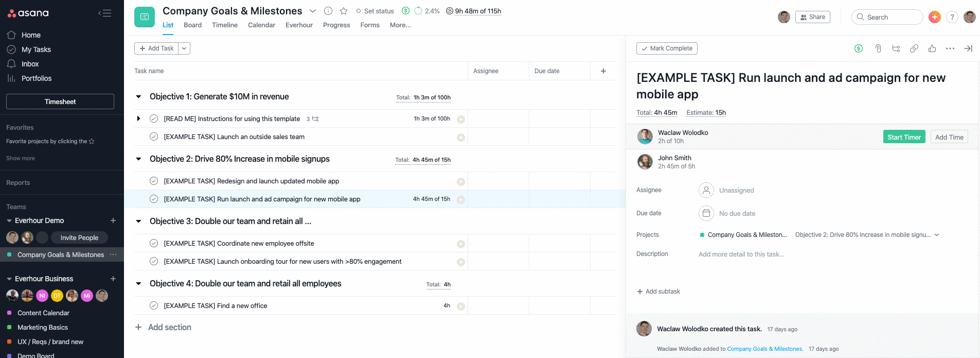Complete the Find a new office task

(153, 305)
